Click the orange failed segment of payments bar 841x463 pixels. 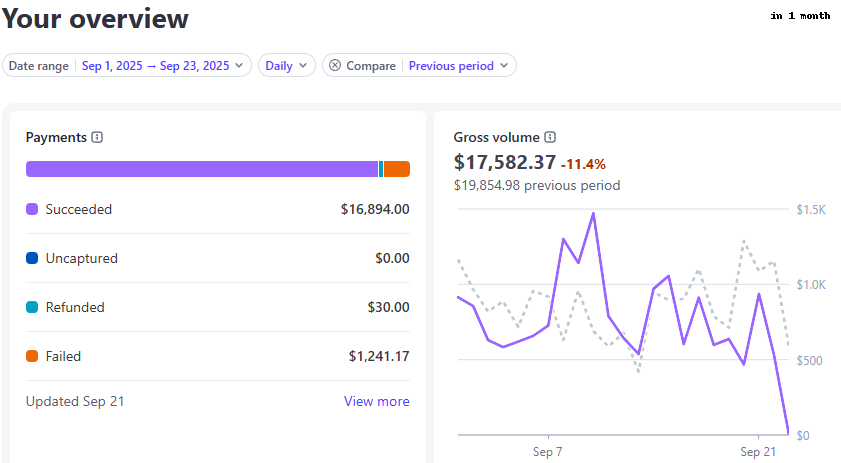click(397, 169)
